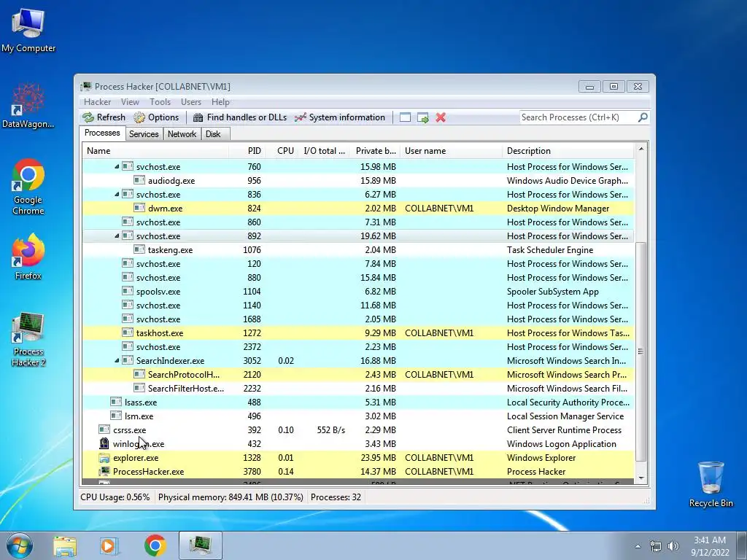
Task: Open the DataWagon desktop shortcut
Action: (x=28, y=105)
